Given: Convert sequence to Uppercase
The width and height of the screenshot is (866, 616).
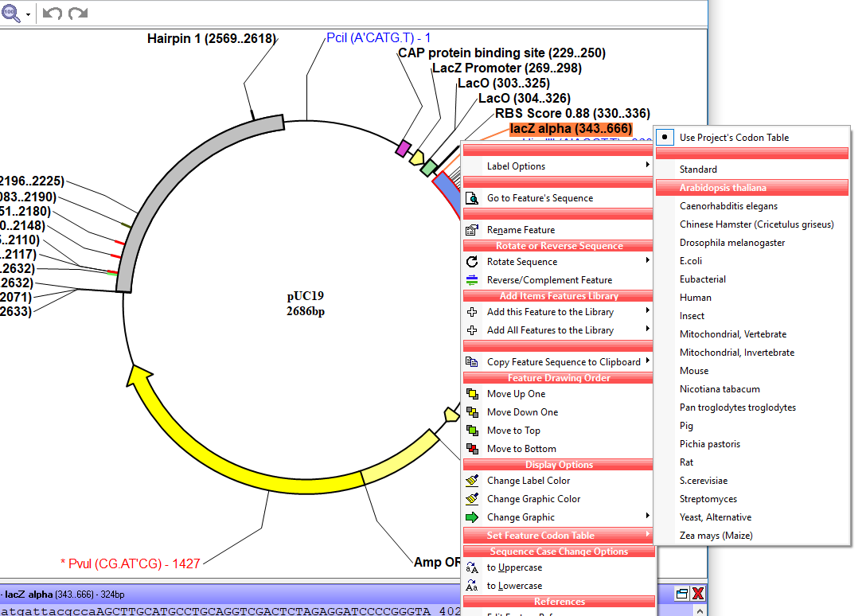Looking at the screenshot, I should [x=514, y=567].
